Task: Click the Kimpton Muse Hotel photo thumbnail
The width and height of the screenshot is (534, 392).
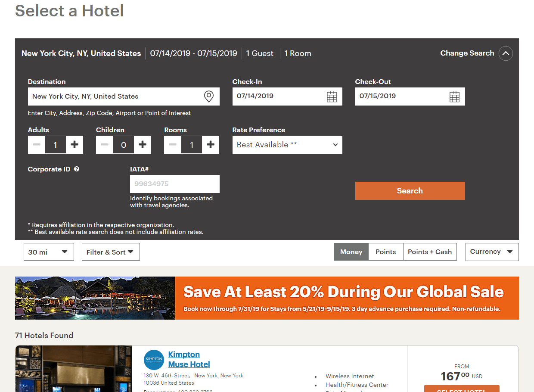Action: coord(73,369)
